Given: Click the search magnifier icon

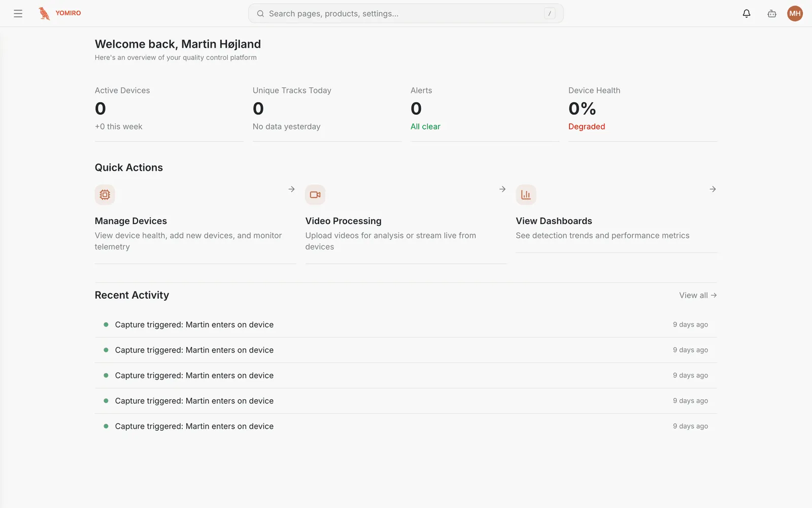Looking at the screenshot, I should (260, 14).
